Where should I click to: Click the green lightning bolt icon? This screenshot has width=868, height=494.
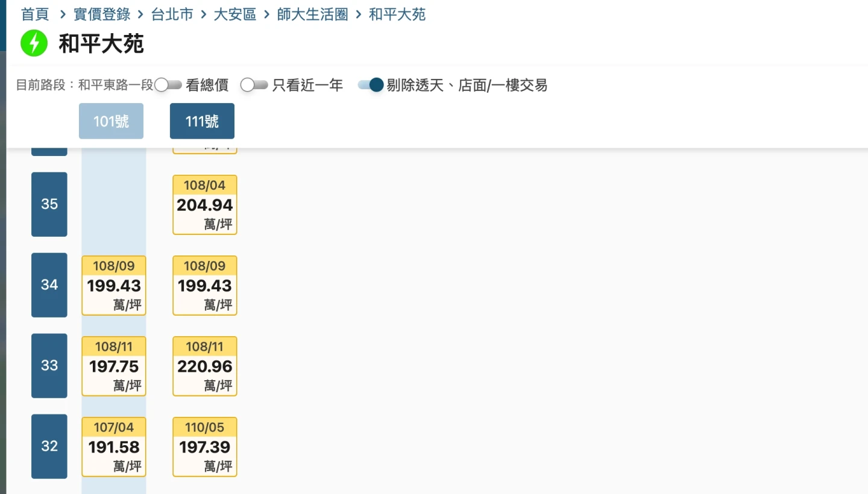34,43
